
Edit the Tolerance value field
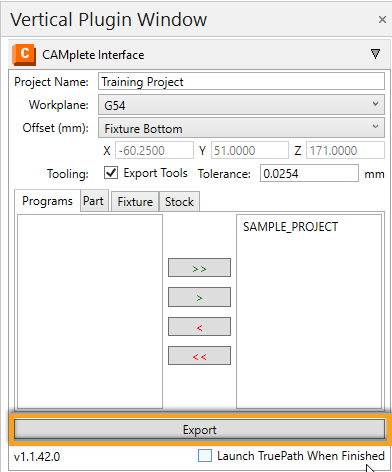[x=309, y=173]
